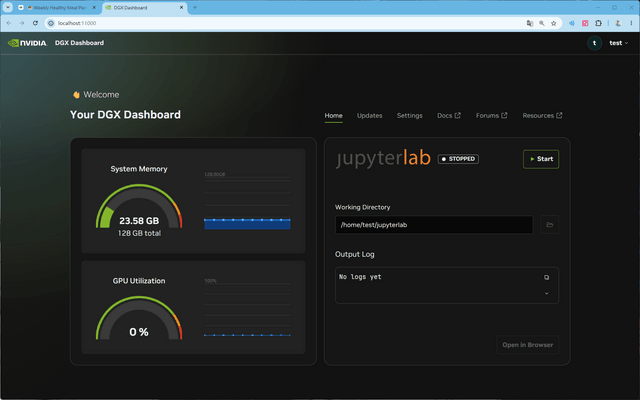Open the browser extensions puzzle icon
This screenshot has height=400, width=640.
point(598,23)
